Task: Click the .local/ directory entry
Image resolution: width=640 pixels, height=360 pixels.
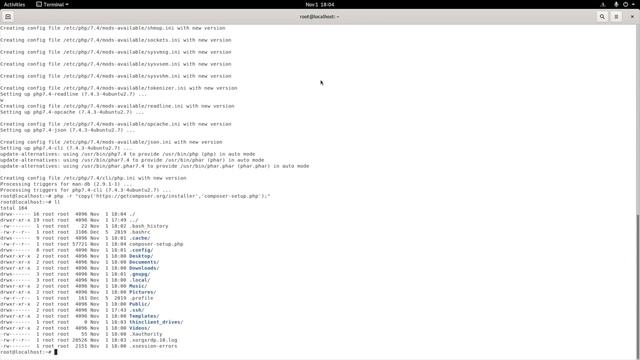Action: [x=140, y=280]
